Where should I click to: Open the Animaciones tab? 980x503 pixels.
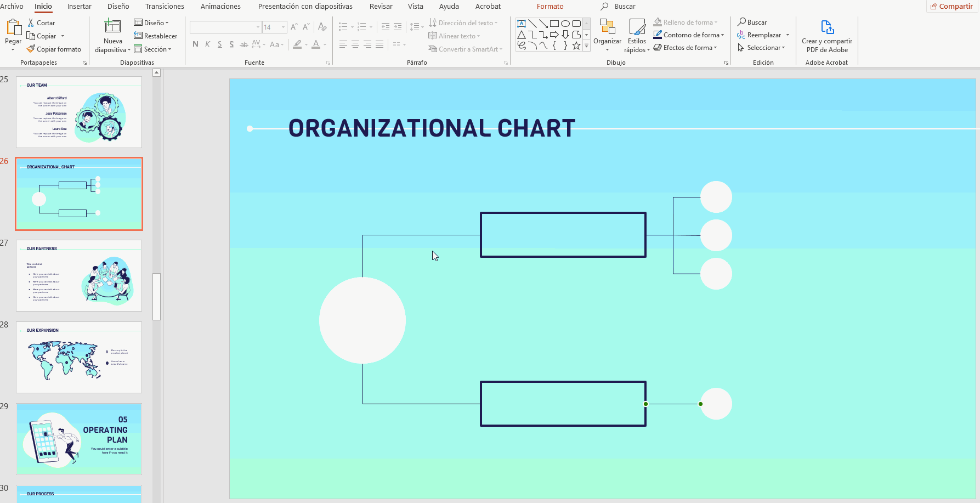coord(220,7)
